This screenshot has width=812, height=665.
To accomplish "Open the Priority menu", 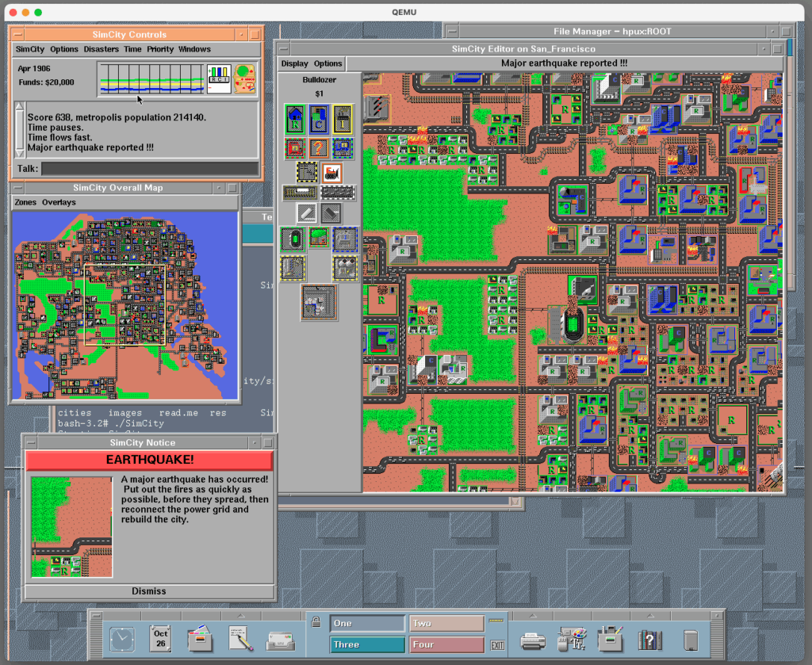I will pos(160,49).
